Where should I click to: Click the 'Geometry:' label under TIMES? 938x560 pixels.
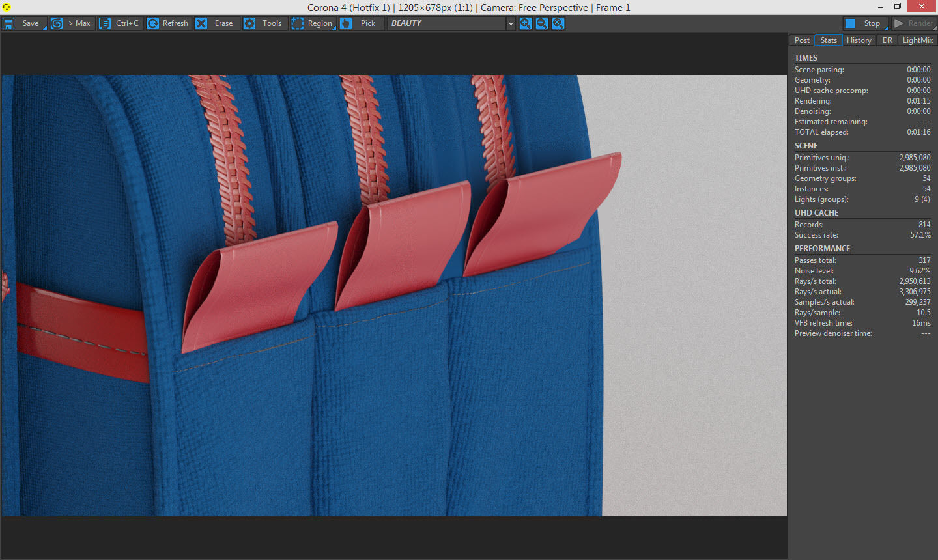tap(812, 80)
